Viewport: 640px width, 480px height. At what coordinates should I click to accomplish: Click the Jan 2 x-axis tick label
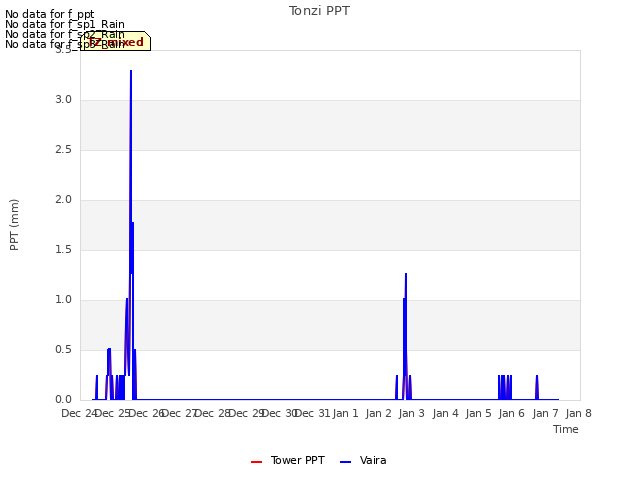point(378,413)
